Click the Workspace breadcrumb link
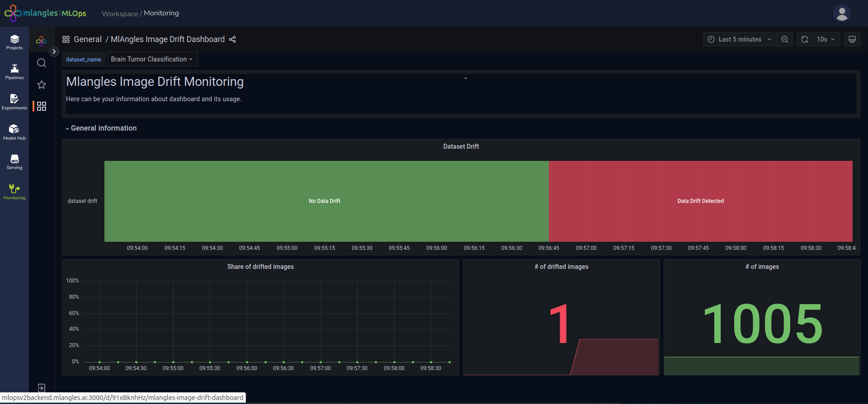 pos(120,14)
